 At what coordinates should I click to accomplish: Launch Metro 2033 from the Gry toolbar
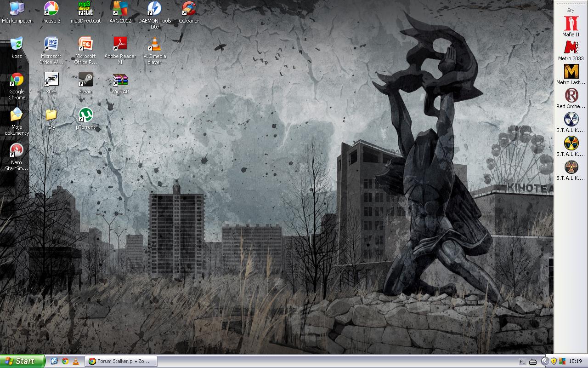571,50
